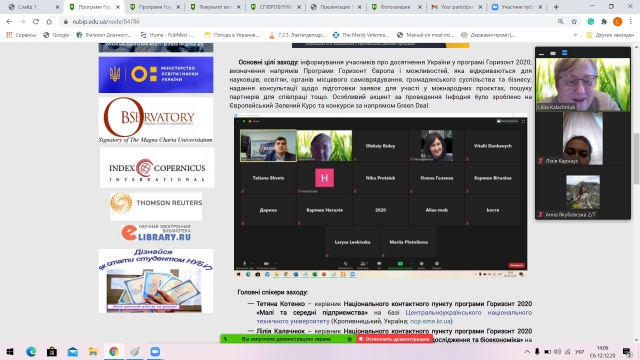Click the page's vertical scrollbar
The image size is (640, 360).
pos(636,159)
